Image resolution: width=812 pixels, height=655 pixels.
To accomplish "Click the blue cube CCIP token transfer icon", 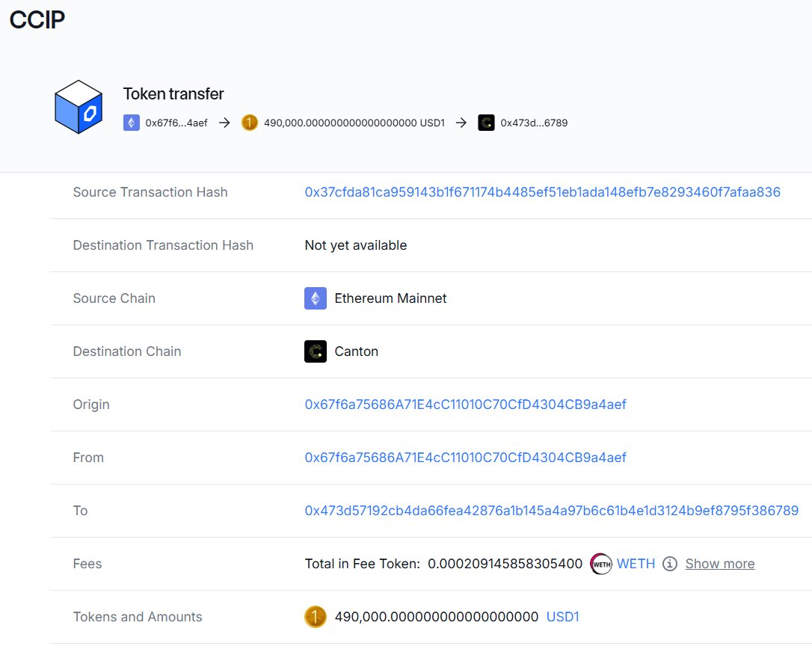I will click(x=79, y=107).
